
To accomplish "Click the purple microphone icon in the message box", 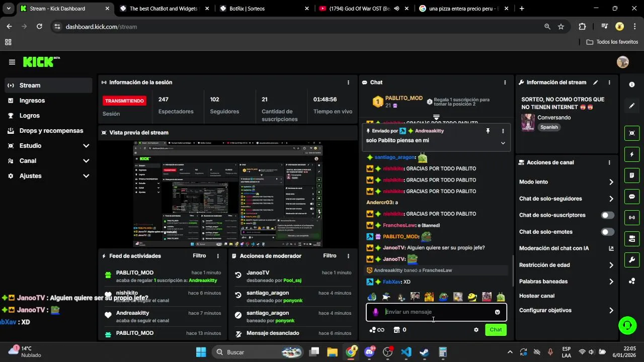I will [375, 312].
